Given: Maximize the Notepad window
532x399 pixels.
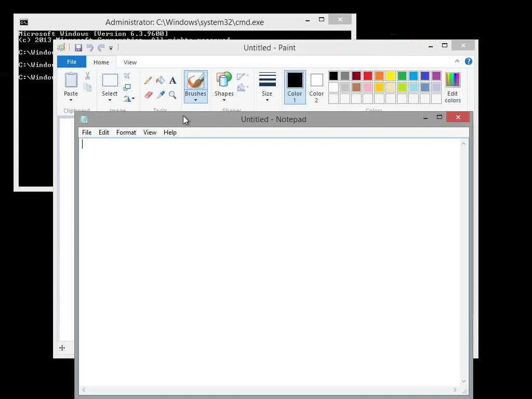Looking at the screenshot, I should point(440,117).
